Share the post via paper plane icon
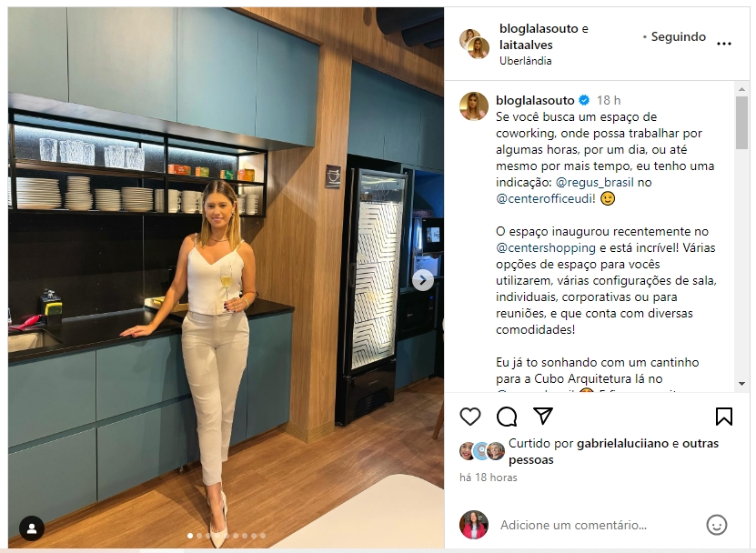Screen dimensions: 756x553 tap(543, 416)
